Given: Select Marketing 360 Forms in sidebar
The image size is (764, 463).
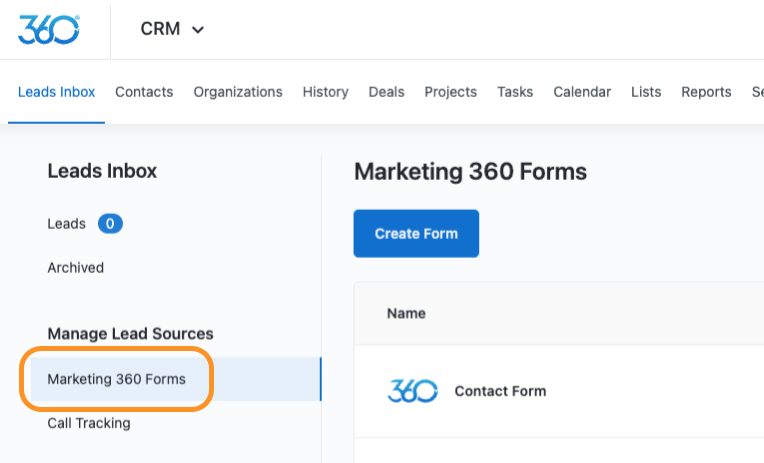Looking at the screenshot, I should tap(116, 379).
